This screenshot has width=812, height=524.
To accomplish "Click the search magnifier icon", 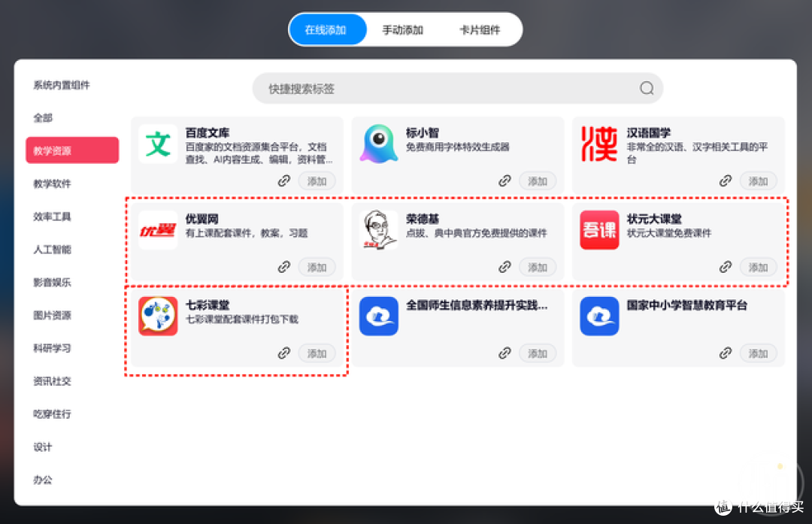I will [647, 88].
